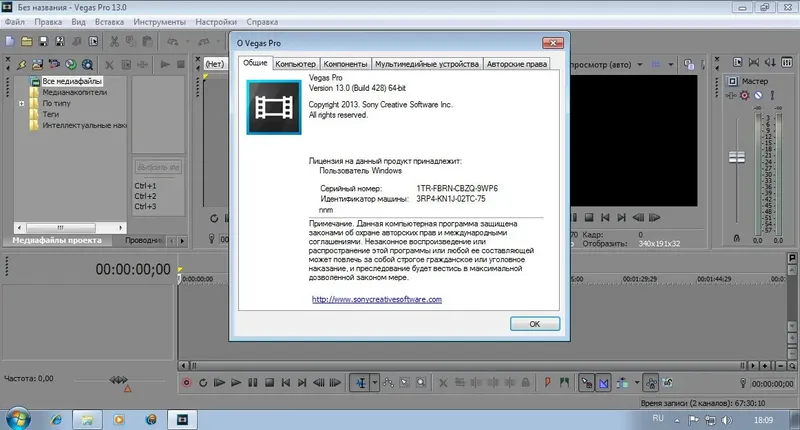Expand the По типу tree node
Viewport: 800px width, 430px height.
point(21,103)
